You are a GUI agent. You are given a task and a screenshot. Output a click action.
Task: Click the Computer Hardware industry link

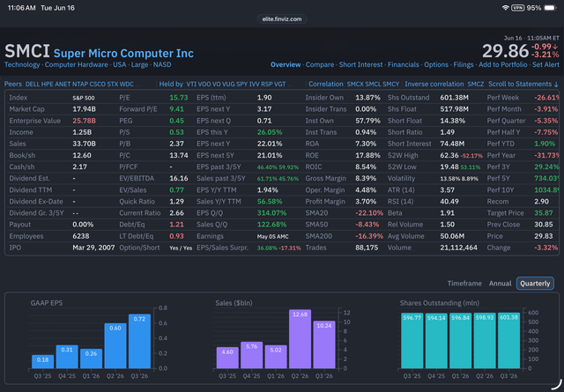(x=77, y=64)
